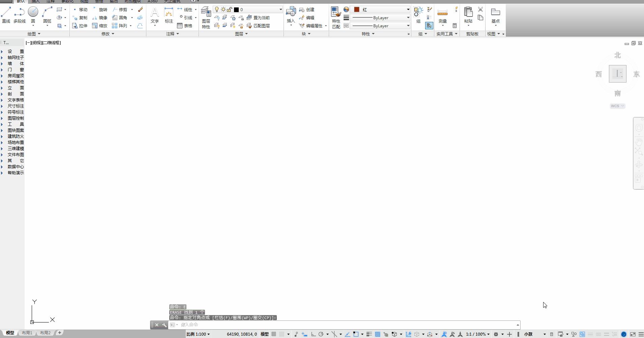Switch to the 布局2 tab
Screen dimensions: 644x338
45,333
